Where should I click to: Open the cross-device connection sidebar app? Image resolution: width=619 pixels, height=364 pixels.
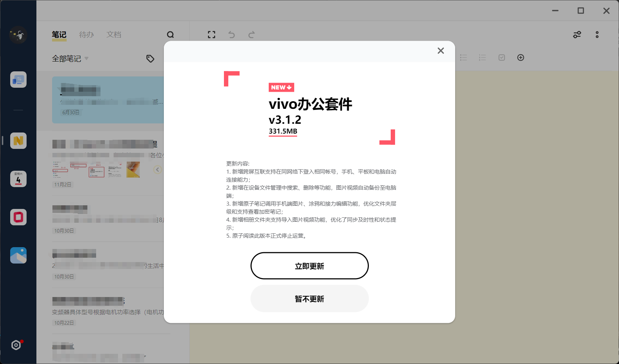[x=18, y=79]
